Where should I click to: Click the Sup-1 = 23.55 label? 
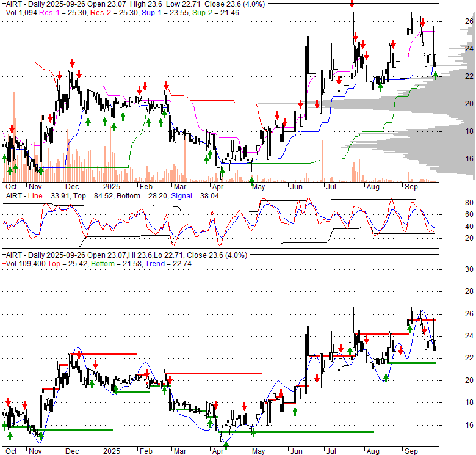tap(165, 13)
